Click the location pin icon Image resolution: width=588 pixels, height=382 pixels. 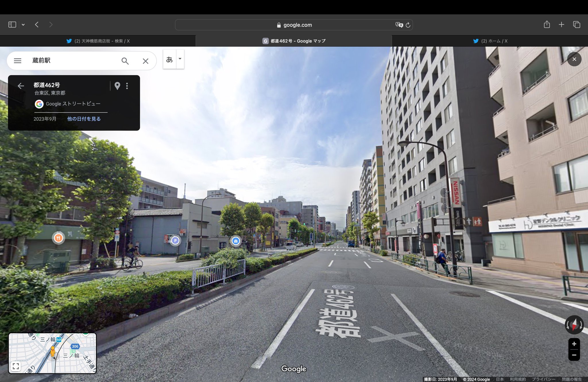[117, 86]
